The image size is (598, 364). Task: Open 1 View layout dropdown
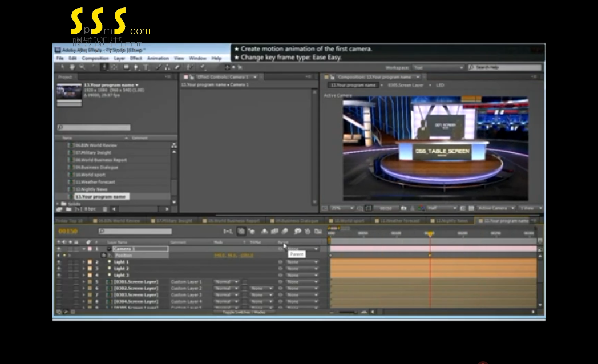(531, 208)
